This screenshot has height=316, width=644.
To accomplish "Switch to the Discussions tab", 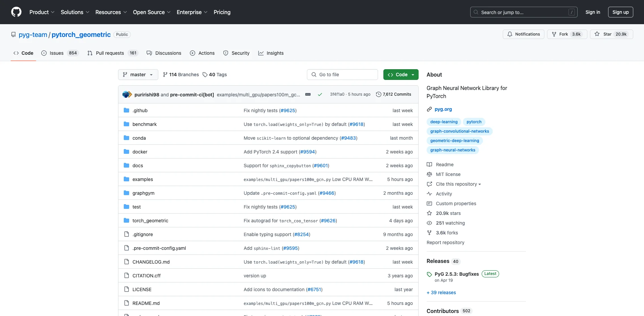I will (x=164, y=53).
